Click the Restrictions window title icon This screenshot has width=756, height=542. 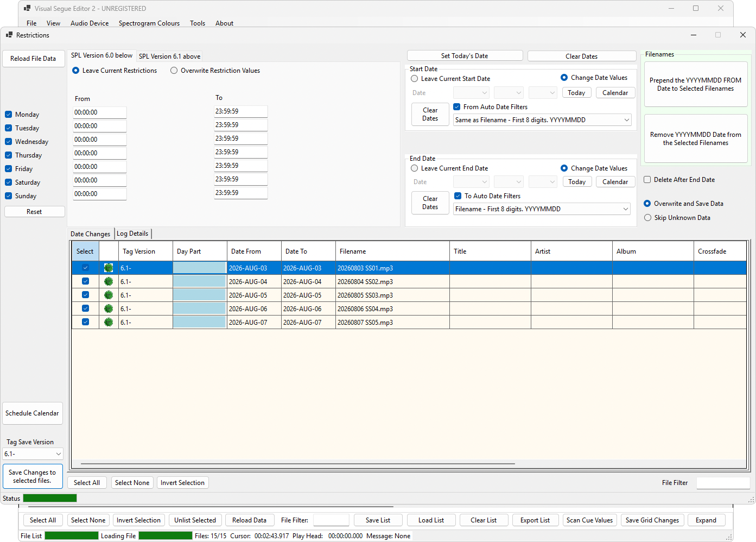tap(9, 35)
